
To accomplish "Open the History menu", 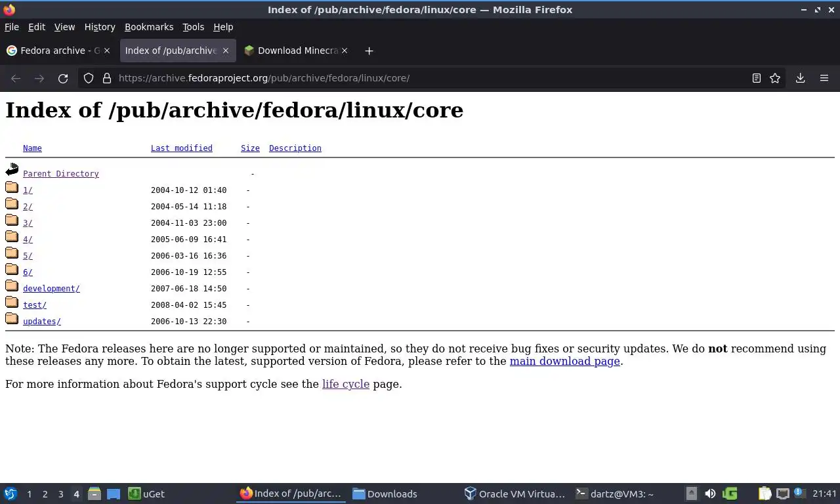I will coord(100,27).
